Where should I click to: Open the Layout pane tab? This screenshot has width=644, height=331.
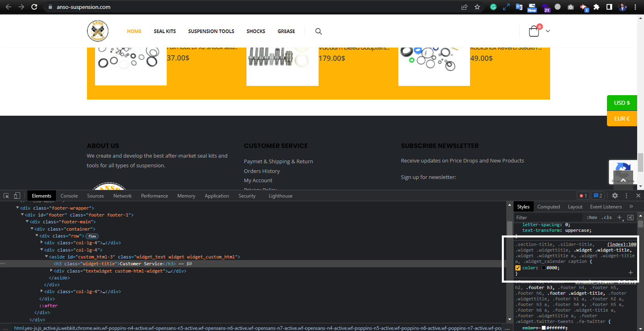[x=575, y=207]
